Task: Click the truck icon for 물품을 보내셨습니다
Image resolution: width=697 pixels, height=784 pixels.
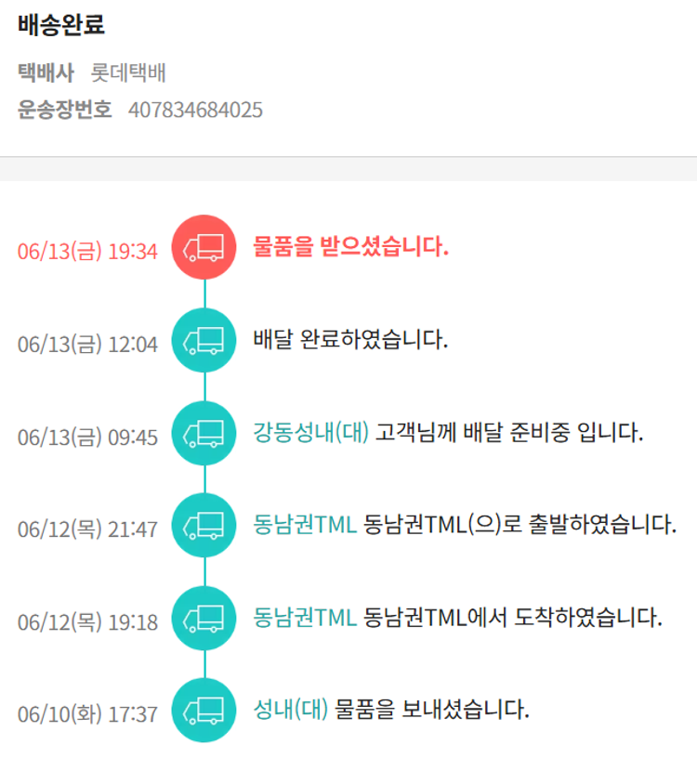Action: pos(204,712)
